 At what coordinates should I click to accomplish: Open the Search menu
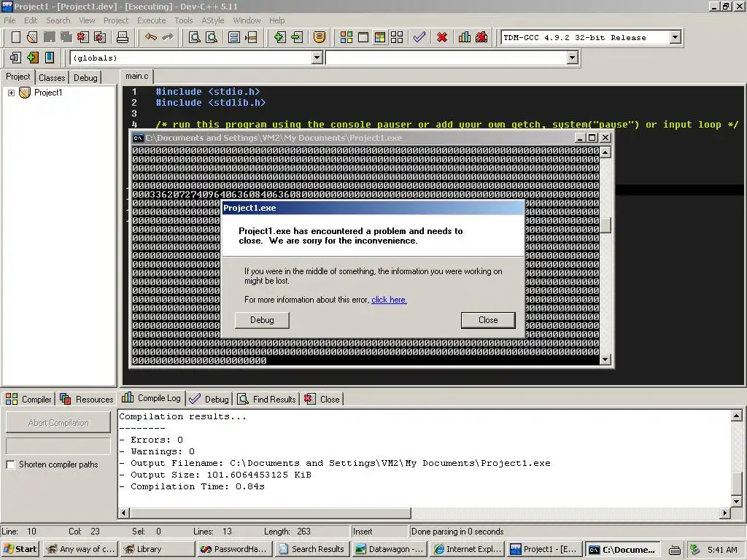tap(58, 20)
